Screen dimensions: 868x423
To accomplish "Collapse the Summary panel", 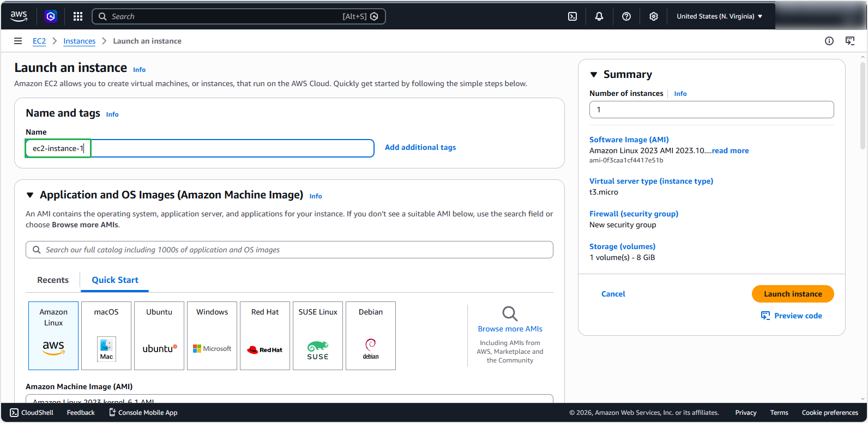I will click(594, 75).
